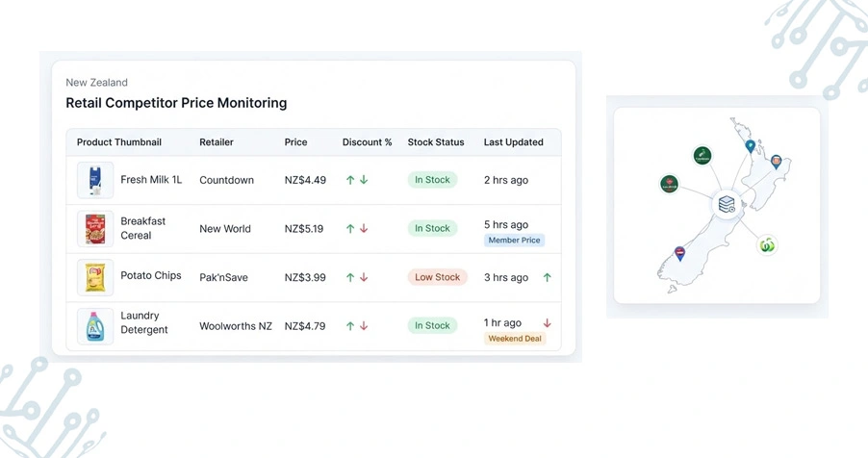This screenshot has height=458, width=868.
Task: Click the red trend arrow beside 1 hr ago
Action: coord(547,323)
